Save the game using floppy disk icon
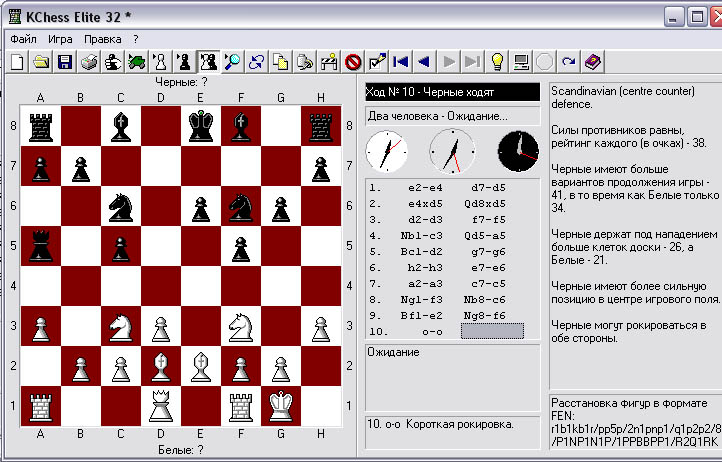The height and width of the screenshot is (462, 722). tap(64, 62)
